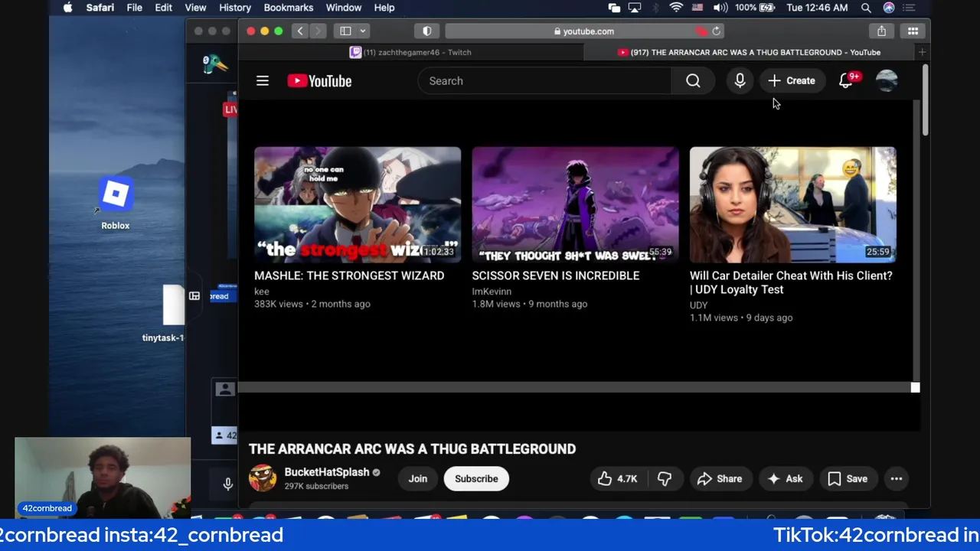Image resolution: width=980 pixels, height=551 pixels.
Task: Open the YouTube account avatar menu
Action: coord(887,80)
